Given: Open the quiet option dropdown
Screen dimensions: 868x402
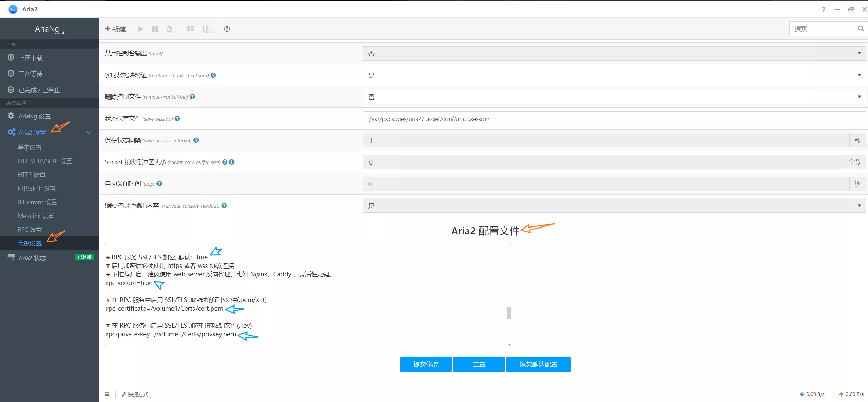Looking at the screenshot, I should pyautogui.click(x=614, y=53).
